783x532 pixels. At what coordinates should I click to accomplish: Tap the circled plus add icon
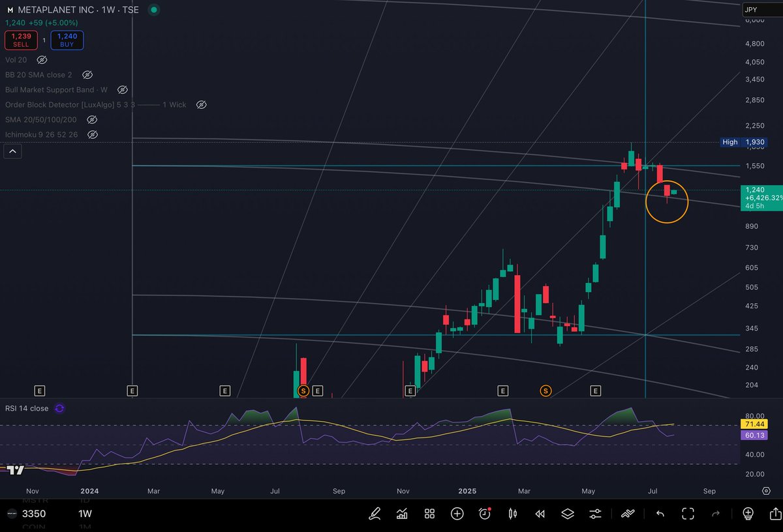click(457, 514)
